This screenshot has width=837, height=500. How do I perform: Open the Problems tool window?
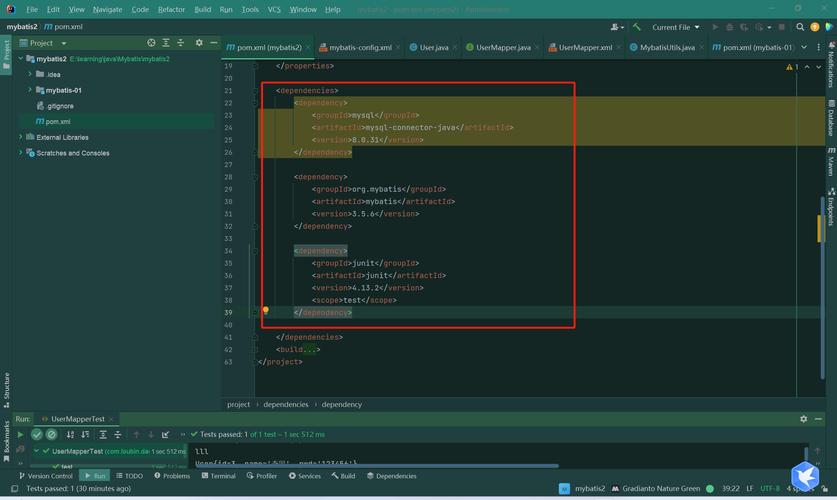point(172,476)
